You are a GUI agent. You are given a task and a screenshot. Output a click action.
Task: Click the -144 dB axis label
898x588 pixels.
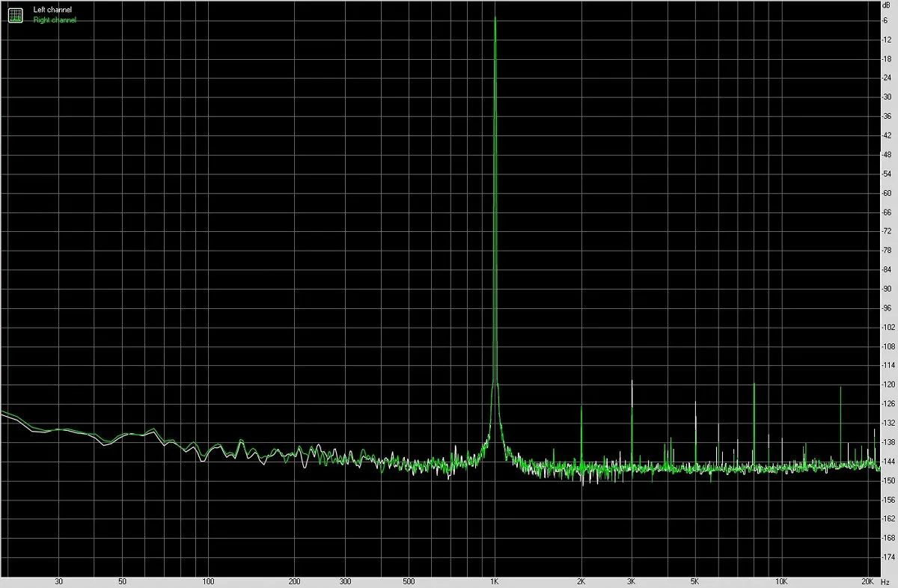[889, 461]
